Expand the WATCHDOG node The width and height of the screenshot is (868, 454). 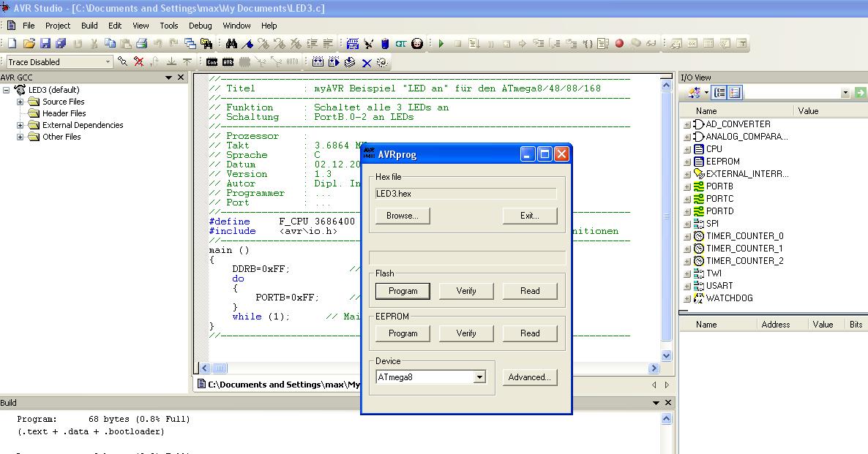tap(687, 298)
